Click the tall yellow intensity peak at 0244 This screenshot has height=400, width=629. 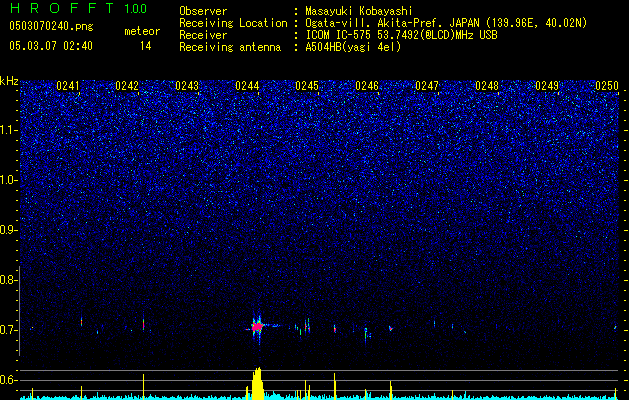tap(257, 383)
